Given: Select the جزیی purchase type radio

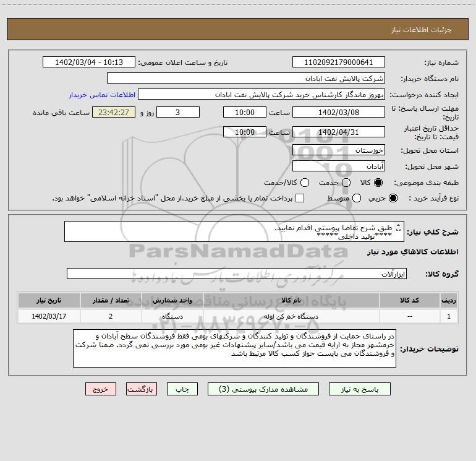Looking at the screenshot, I should (393, 198).
